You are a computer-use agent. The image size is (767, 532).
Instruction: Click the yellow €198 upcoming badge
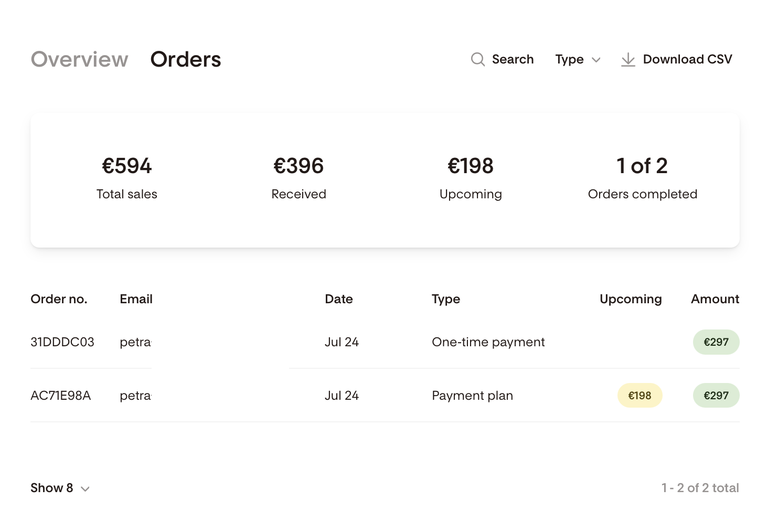click(640, 396)
